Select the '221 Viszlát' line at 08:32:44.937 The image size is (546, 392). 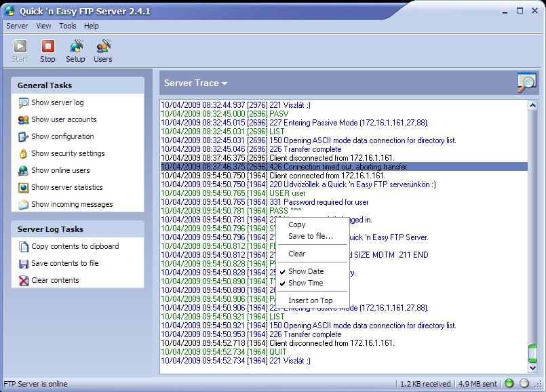click(236, 105)
